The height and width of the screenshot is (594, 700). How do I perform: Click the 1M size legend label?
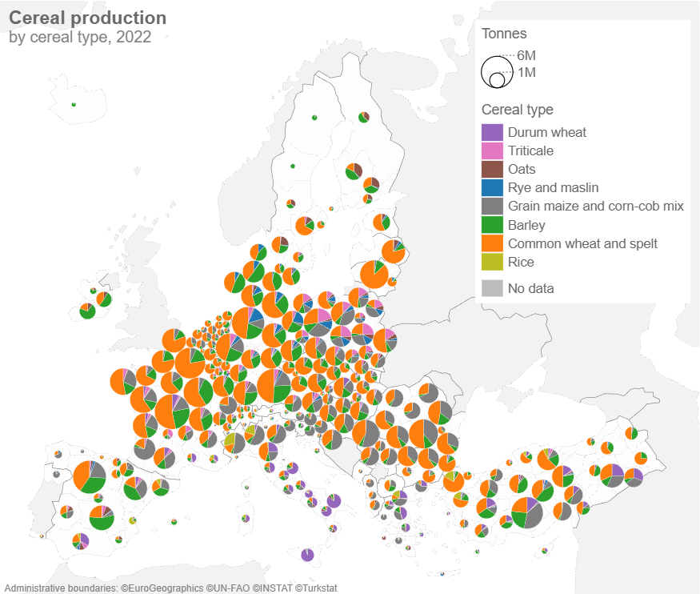tap(526, 73)
